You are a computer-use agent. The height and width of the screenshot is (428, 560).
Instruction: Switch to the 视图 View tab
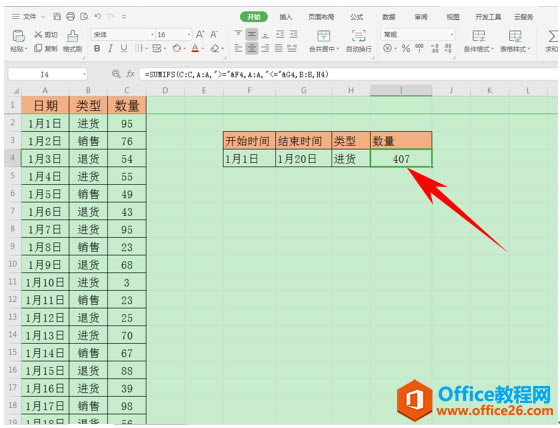point(453,17)
